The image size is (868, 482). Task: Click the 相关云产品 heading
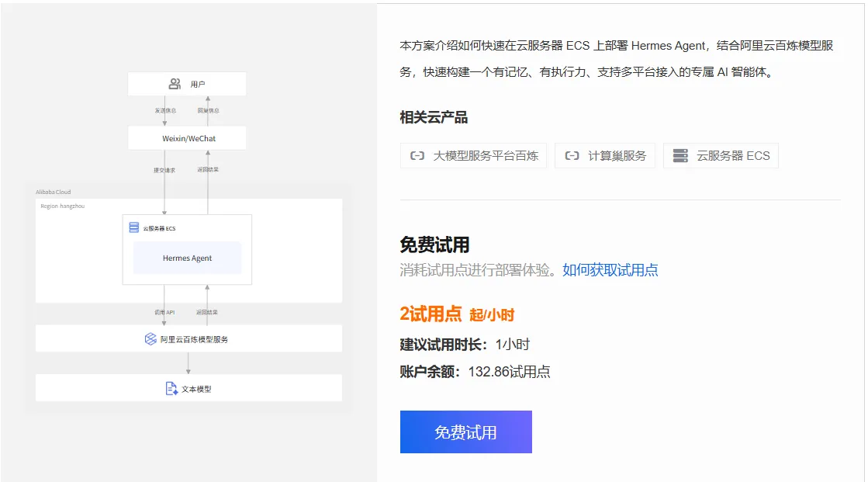pyautogui.click(x=434, y=117)
